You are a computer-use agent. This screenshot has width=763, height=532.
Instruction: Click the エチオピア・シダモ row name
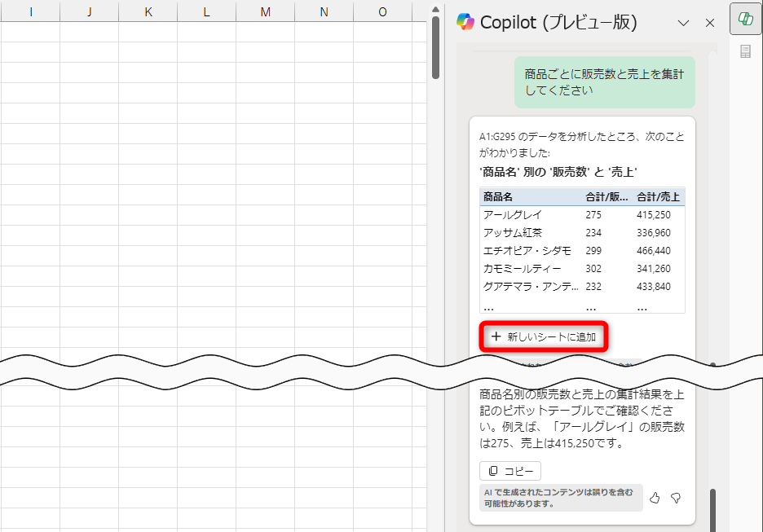pyautogui.click(x=527, y=250)
